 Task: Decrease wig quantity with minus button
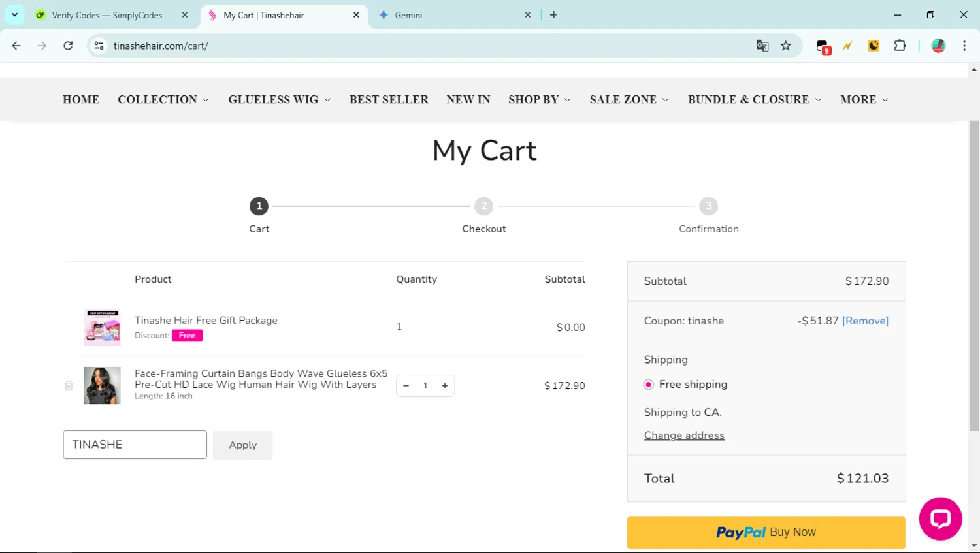[406, 386]
